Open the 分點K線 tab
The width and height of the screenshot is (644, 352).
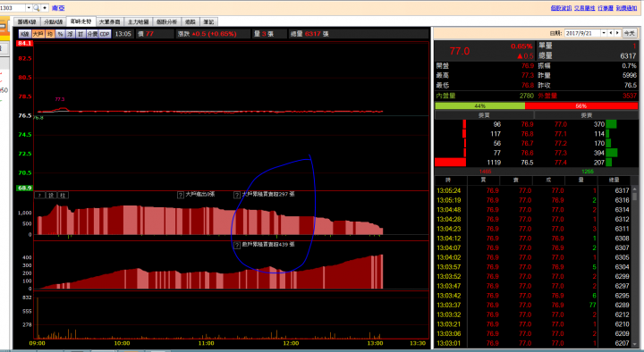click(54, 21)
